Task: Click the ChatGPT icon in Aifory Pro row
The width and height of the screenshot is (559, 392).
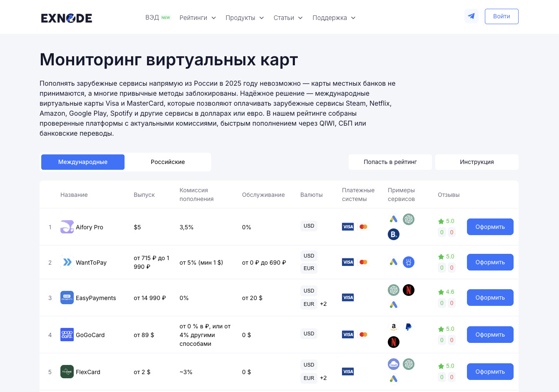Action: (x=409, y=219)
